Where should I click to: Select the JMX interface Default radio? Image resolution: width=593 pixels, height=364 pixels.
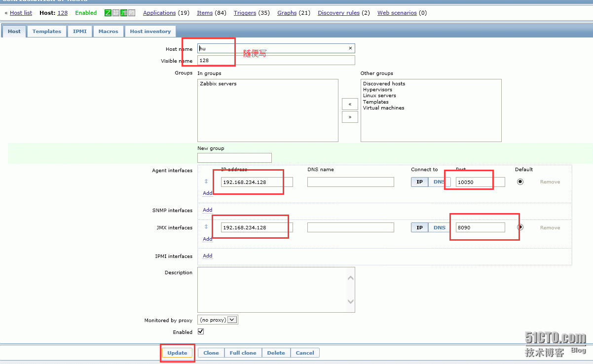(x=520, y=227)
